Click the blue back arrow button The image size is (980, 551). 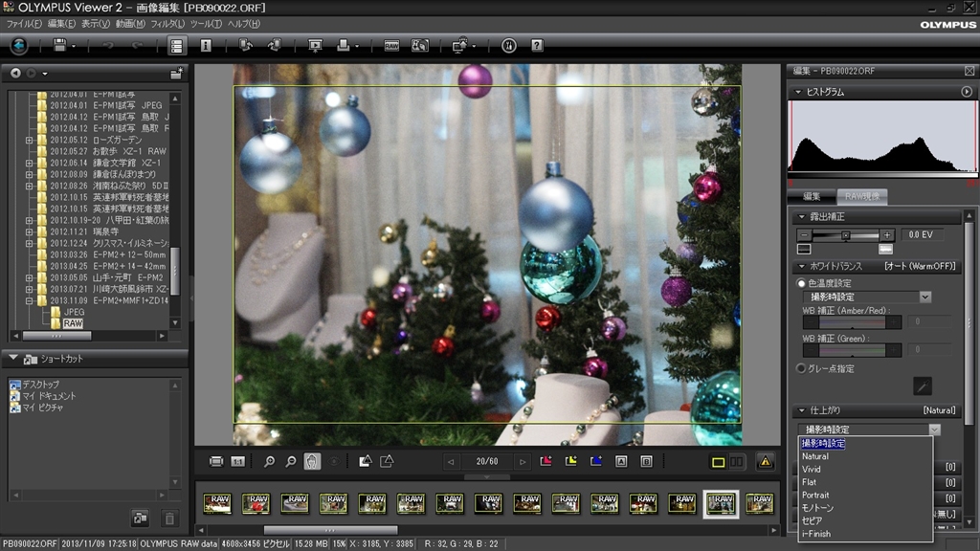pyautogui.click(x=19, y=46)
